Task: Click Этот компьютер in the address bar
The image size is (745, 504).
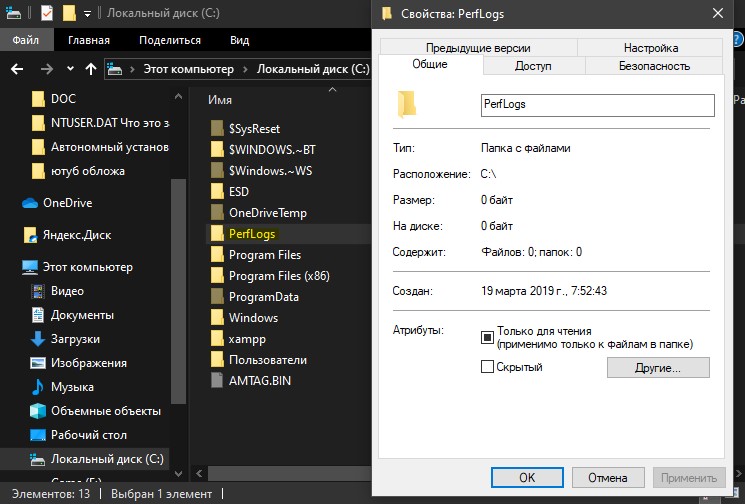Action: click(189, 69)
